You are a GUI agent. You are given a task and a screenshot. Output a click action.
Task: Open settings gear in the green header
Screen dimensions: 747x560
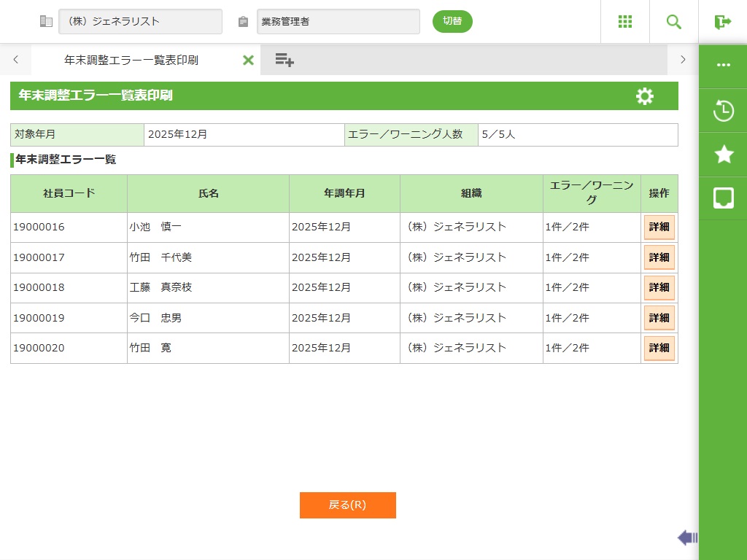645,96
